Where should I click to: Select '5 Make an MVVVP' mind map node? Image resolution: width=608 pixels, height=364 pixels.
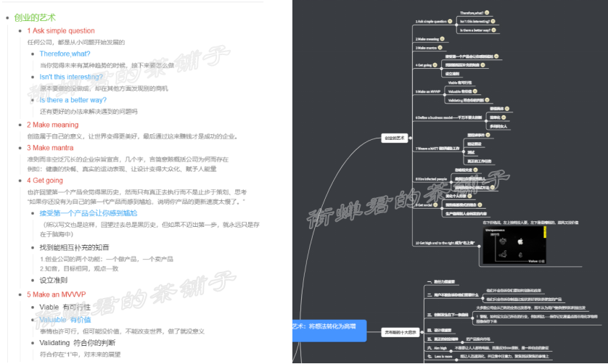pyautogui.click(x=427, y=91)
